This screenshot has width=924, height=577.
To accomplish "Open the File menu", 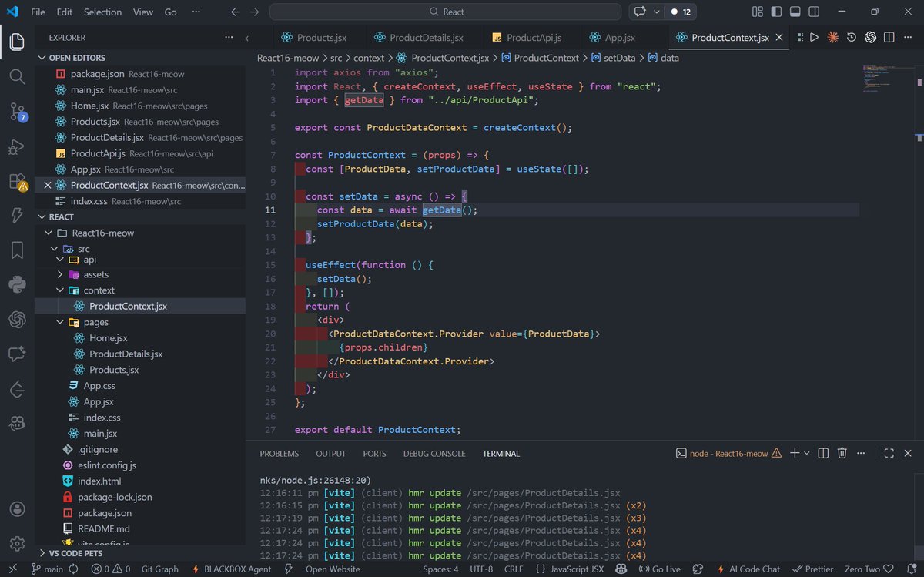I will point(38,12).
